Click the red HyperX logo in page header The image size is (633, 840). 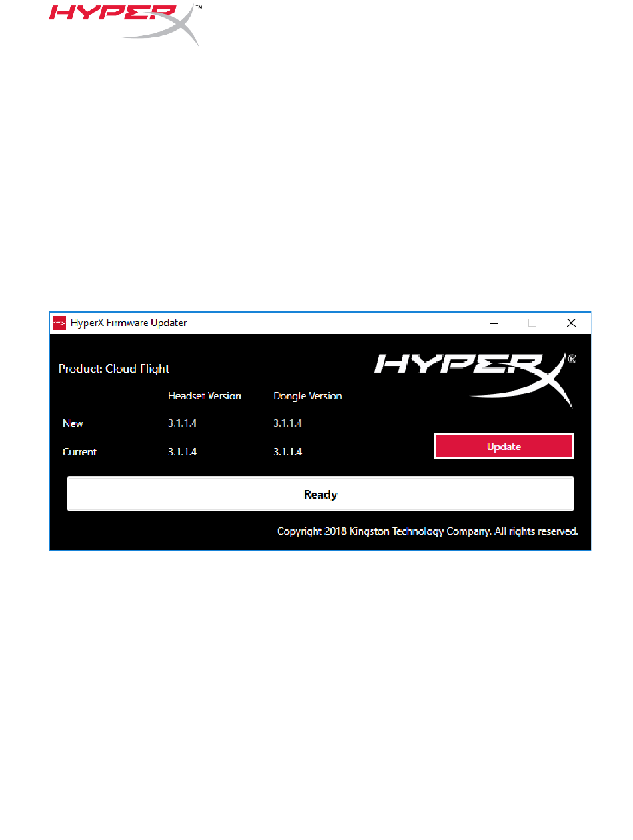coord(125,24)
